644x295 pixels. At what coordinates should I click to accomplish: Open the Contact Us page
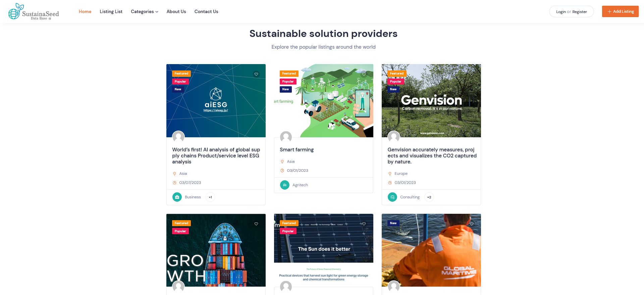[x=206, y=11]
